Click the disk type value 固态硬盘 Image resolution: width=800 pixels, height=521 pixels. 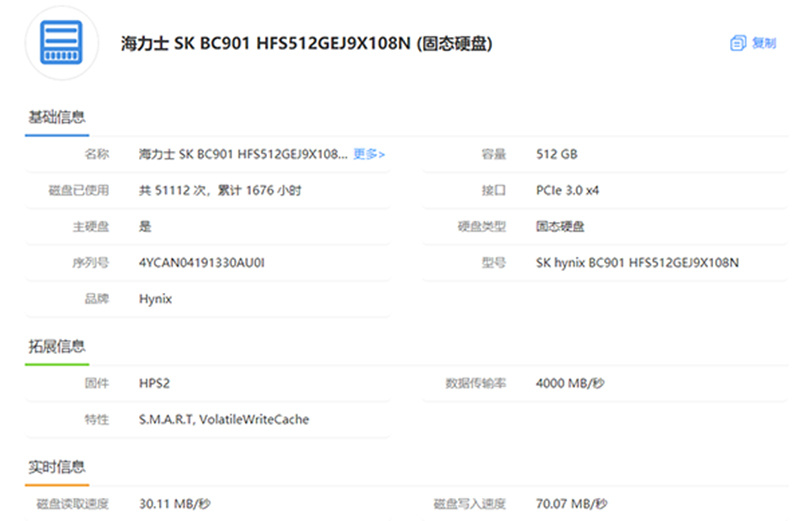(x=560, y=227)
